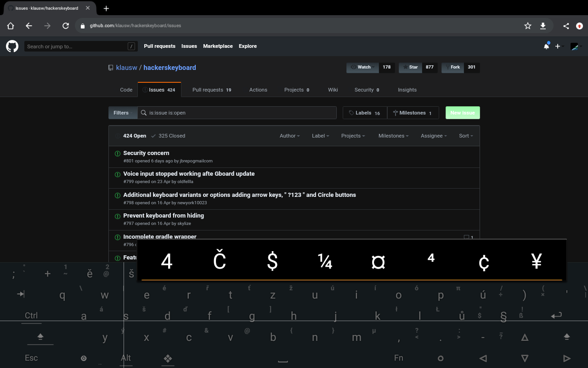This screenshot has height=368, width=588.
Task: Open the Security concern issue
Action: (x=146, y=153)
